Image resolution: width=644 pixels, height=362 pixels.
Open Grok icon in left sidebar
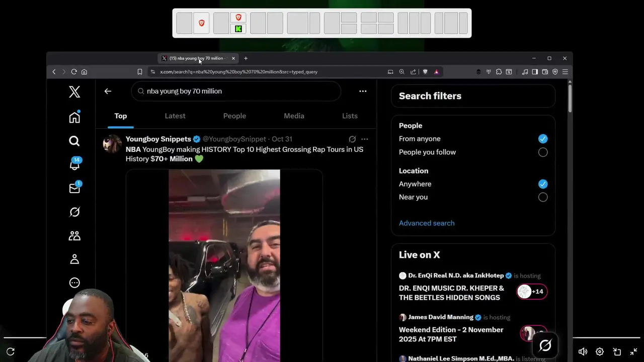(x=74, y=212)
